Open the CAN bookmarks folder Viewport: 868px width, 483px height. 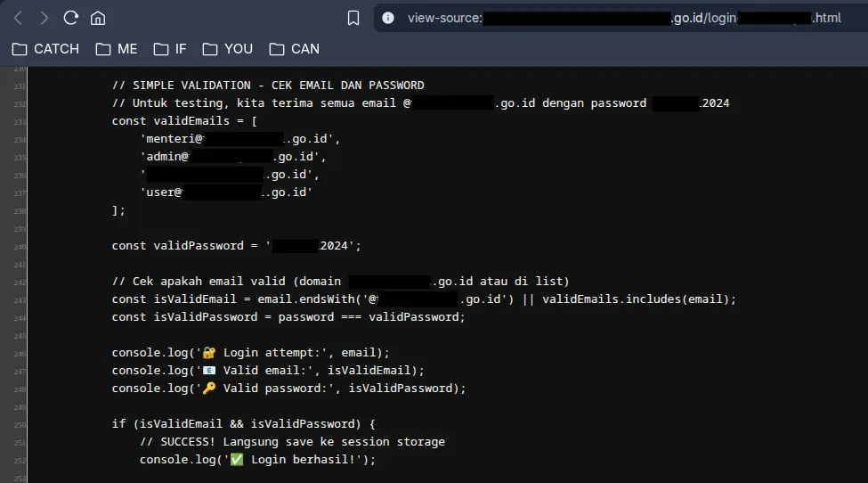[x=294, y=49]
